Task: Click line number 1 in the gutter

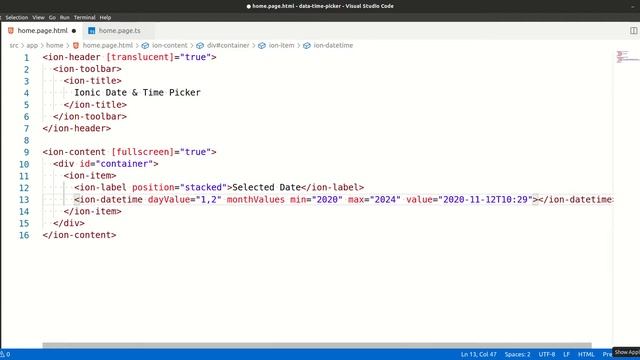Action: (26, 58)
